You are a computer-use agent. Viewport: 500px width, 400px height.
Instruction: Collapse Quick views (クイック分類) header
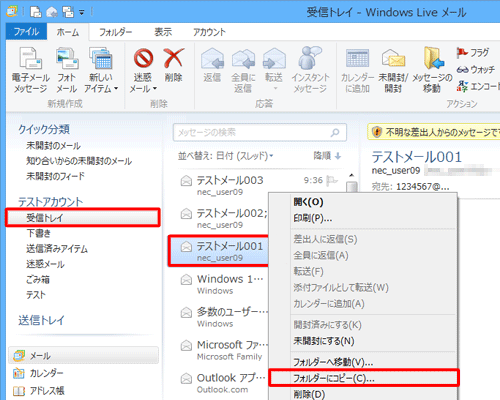click(x=44, y=129)
